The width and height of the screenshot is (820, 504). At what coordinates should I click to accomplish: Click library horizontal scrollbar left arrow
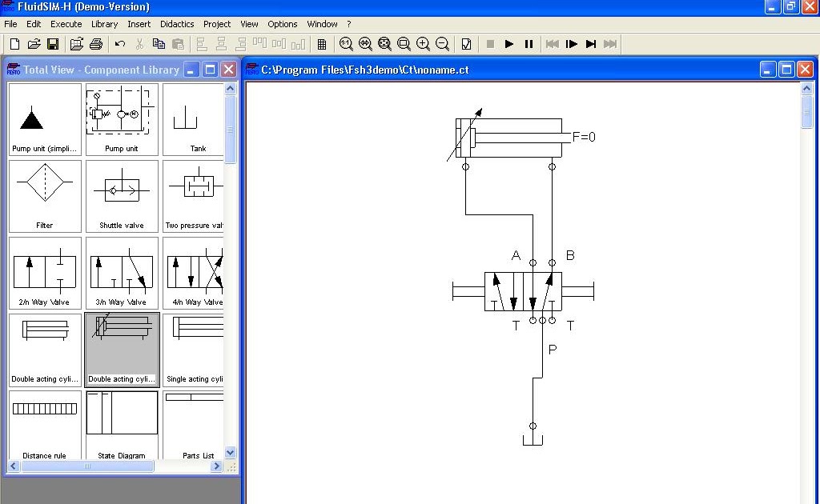[14, 466]
